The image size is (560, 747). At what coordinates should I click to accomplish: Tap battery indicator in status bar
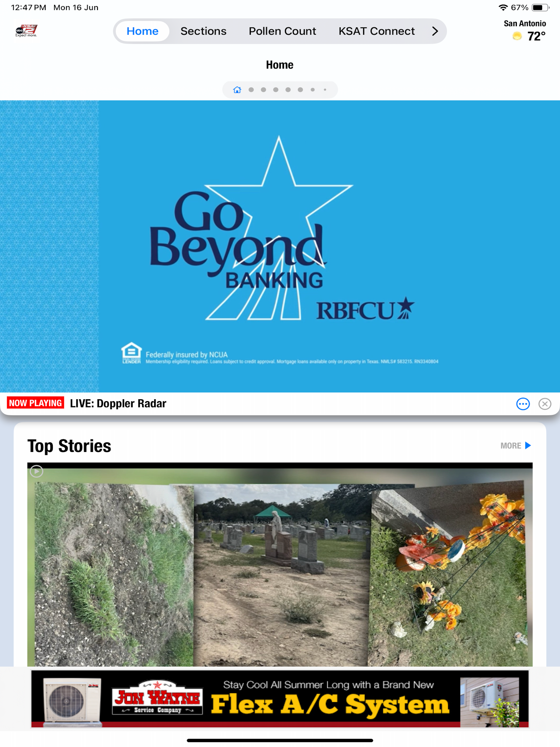[540, 7]
